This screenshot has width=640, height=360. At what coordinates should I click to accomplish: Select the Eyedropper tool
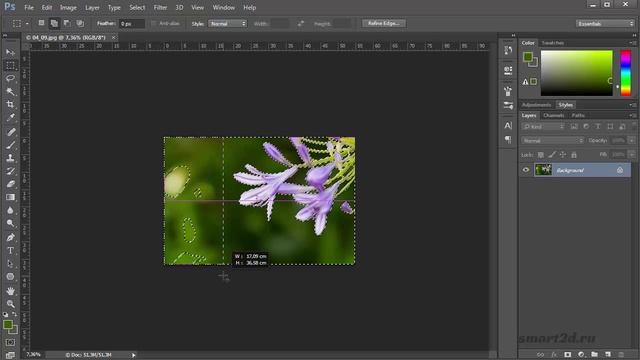click(11, 118)
